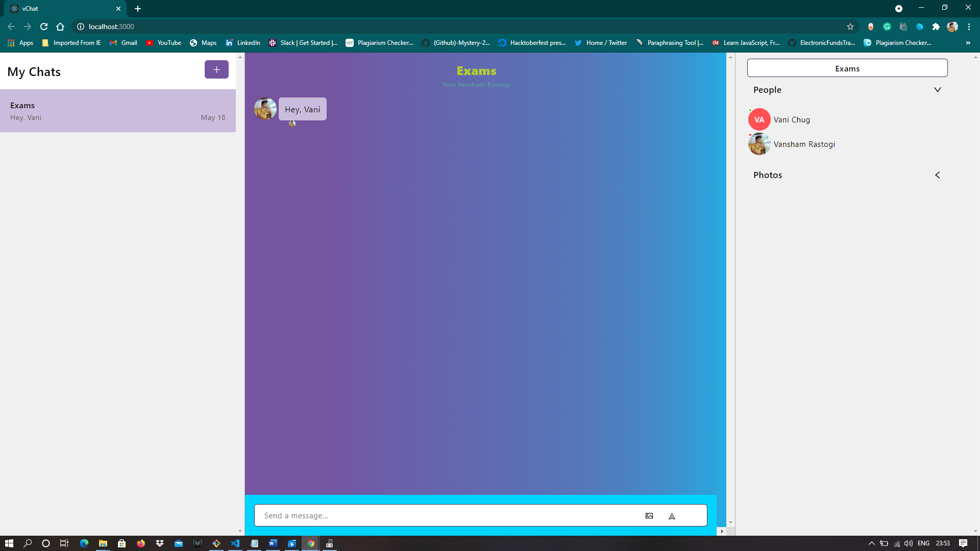This screenshot has height=551, width=980.
Task: Click the extensions puzzle icon in Chrome toolbar
Action: pyautogui.click(x=936, y=27)
